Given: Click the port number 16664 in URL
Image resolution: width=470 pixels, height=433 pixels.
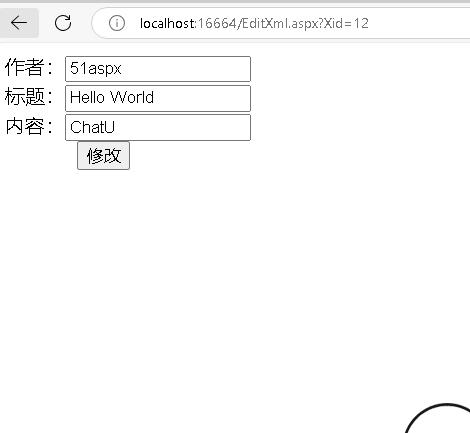Looking at the screenshot, I should [217, 23].
